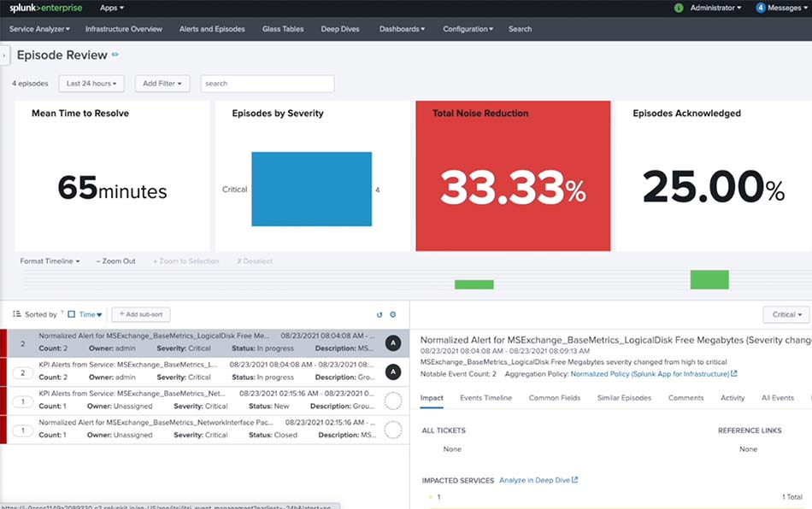
Task: Open the Critical severity dropdown
Action: click(x=786, y=314)
